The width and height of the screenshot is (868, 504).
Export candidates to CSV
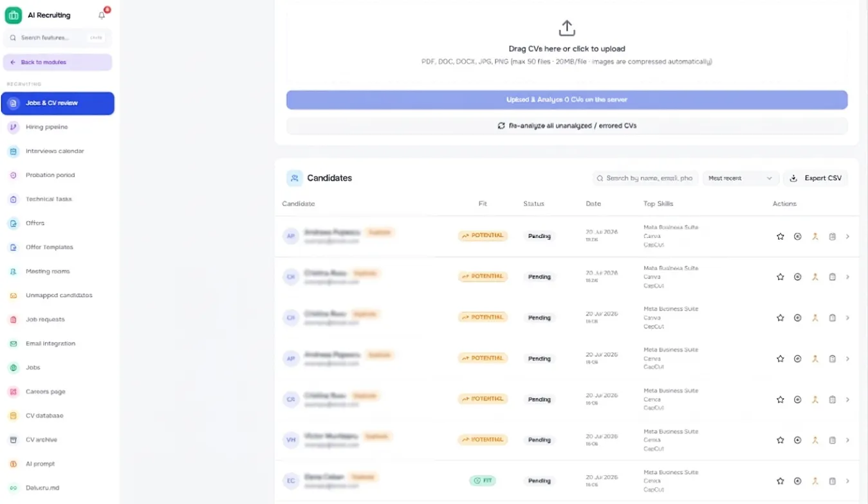click(816, 178)
